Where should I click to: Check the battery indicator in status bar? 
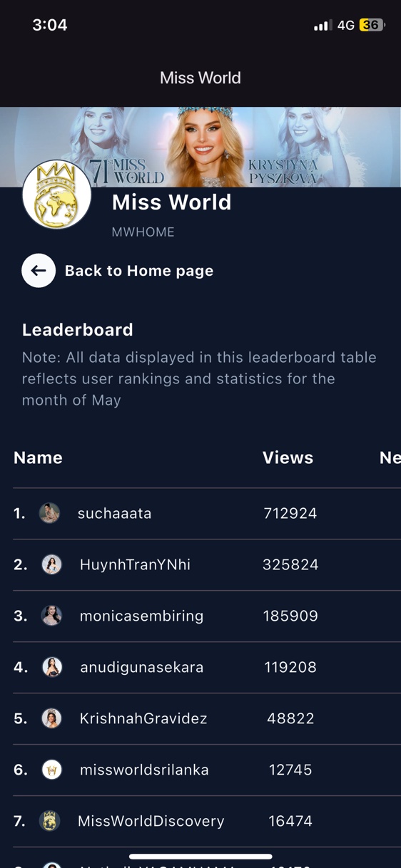[x=372, y=25]
